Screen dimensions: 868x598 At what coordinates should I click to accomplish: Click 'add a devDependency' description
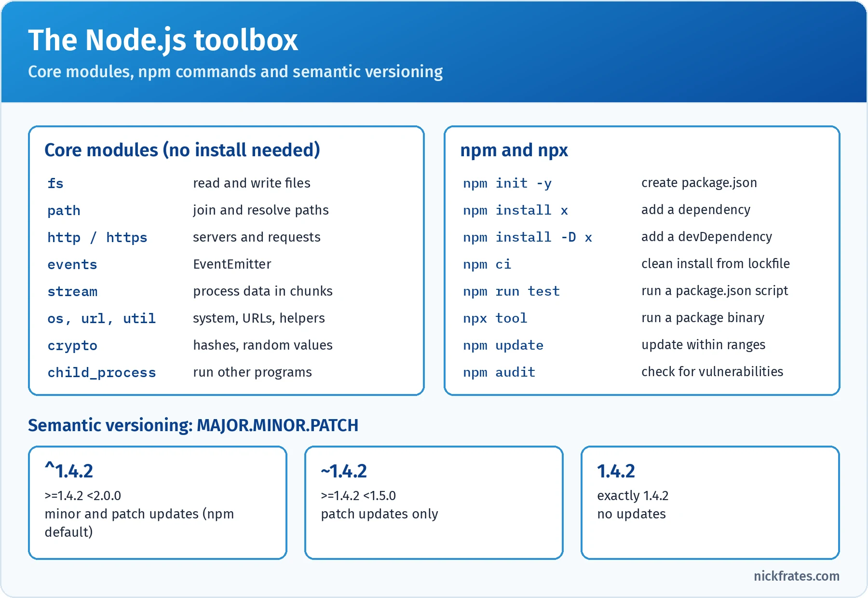[x=707, y=237]
